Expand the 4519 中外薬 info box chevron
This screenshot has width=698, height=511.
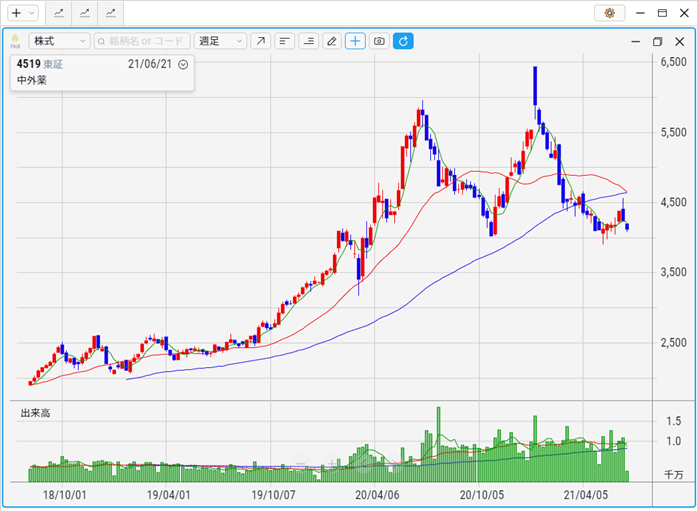tap(183, 65)
